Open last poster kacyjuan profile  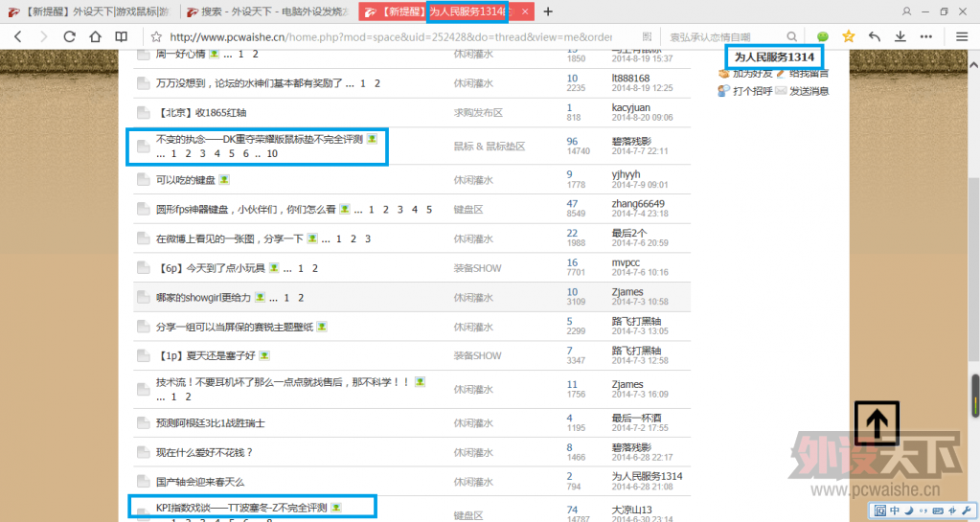pos(630,107)
